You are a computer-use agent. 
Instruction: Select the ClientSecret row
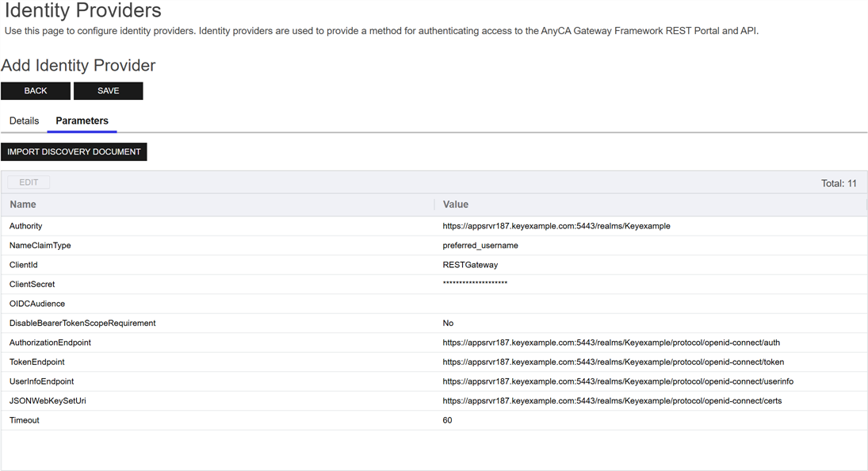click(33, 285)
